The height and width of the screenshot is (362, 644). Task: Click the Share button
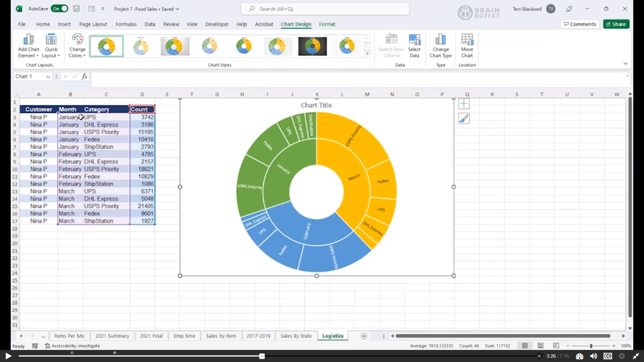click(x=616, y=24)
